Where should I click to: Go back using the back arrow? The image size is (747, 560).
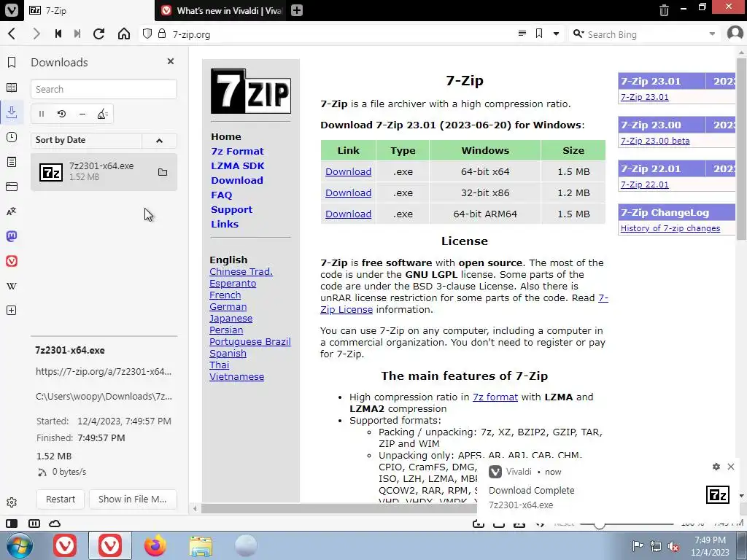pos(12,34)
